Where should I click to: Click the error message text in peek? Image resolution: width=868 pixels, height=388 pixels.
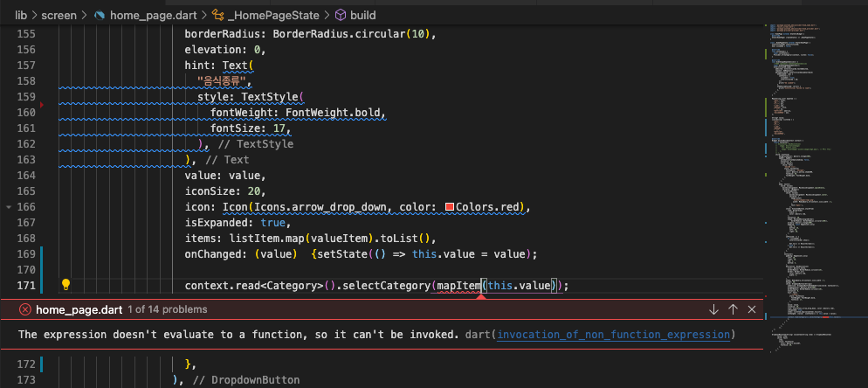239,334
